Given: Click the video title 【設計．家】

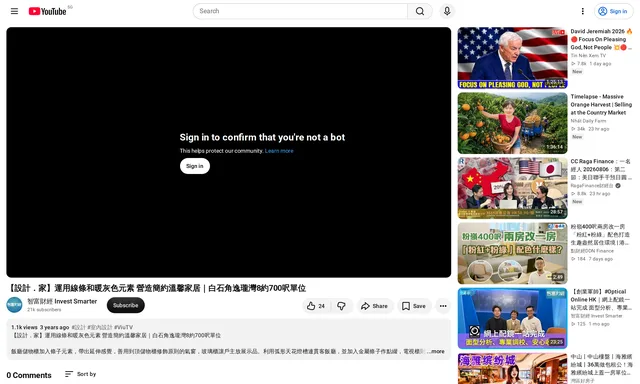Looking at the screenshot, I should tap(157, 288).
